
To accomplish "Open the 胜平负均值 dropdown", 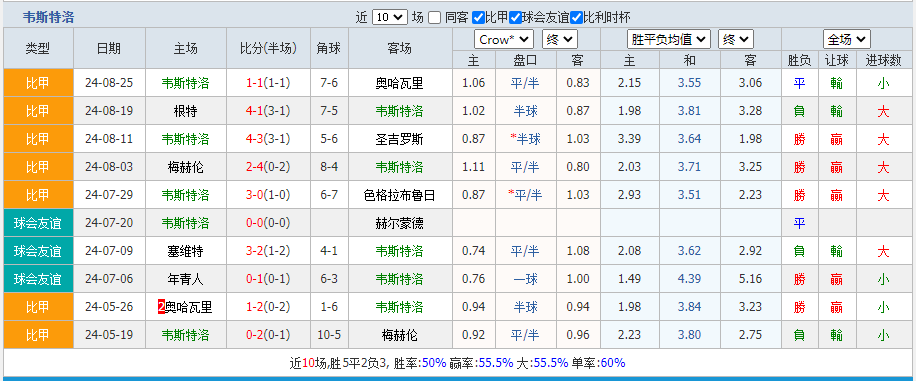I will point(669,40).
